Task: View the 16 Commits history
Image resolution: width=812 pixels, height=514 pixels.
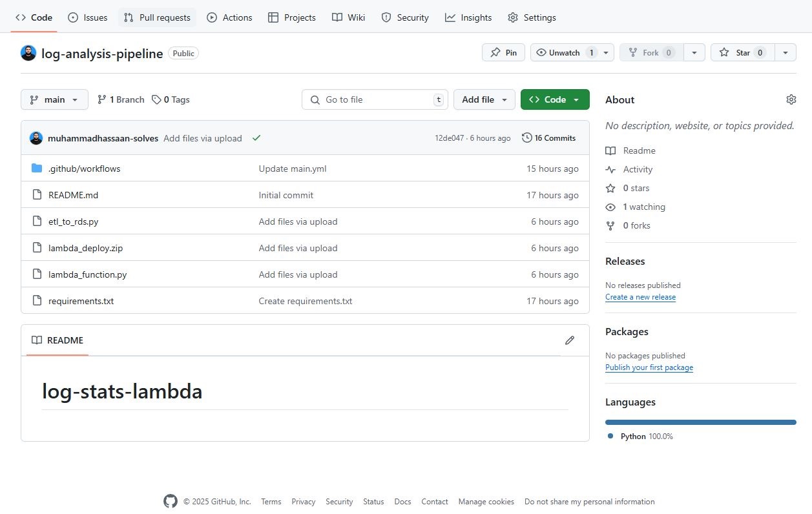Action: tap(549, 138)
